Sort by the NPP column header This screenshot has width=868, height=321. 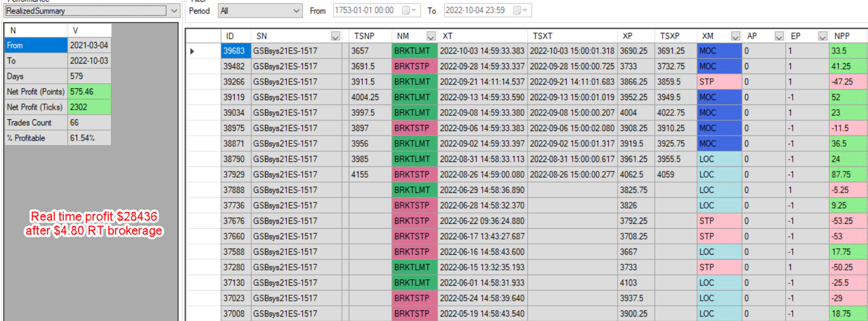(847, 36)
